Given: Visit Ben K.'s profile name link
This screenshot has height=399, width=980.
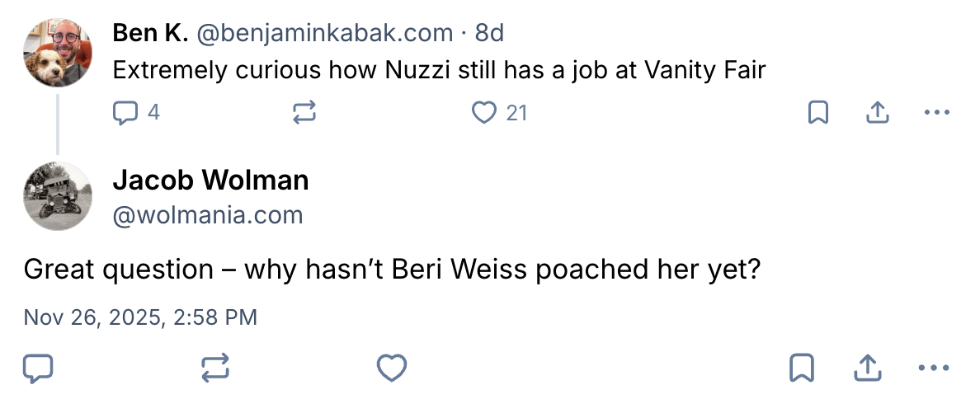Looking at the screenshot, I should click(x=150, y=33).
